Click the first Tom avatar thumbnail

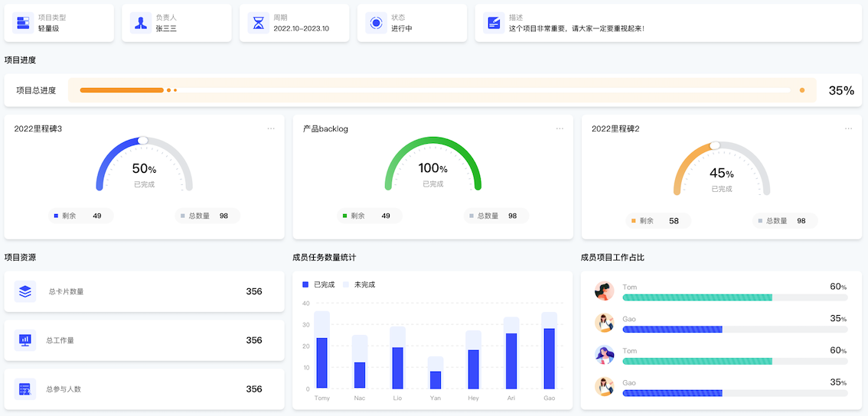pos(605,291)
